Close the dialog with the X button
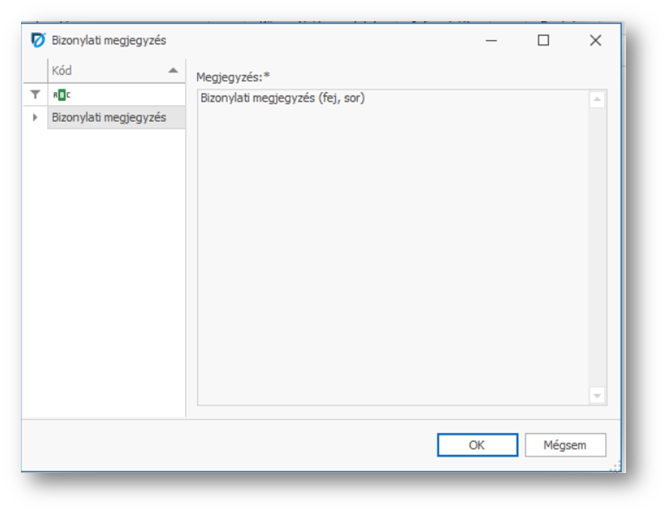This screenshot has width=668, height=515. tap(595, 41)
